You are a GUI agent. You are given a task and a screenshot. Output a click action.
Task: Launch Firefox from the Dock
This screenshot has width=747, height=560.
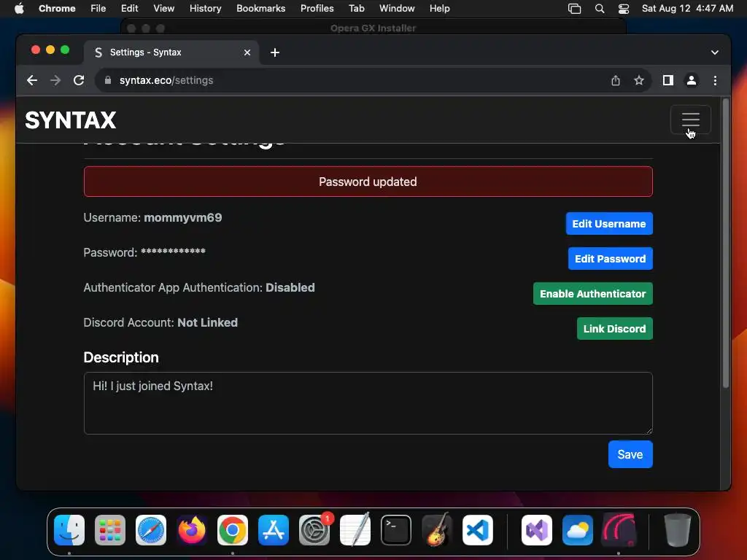click(x=192, y=530)
